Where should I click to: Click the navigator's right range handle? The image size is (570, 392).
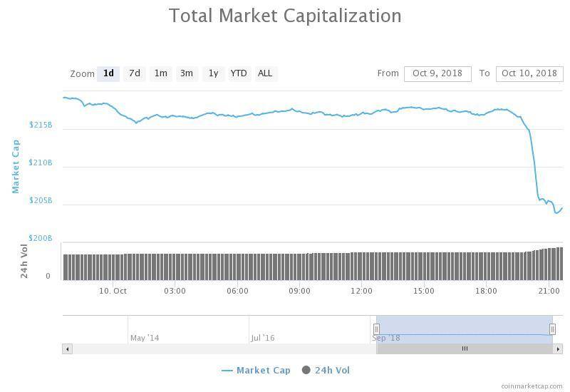pyautogui.click(x=552, y=329)
